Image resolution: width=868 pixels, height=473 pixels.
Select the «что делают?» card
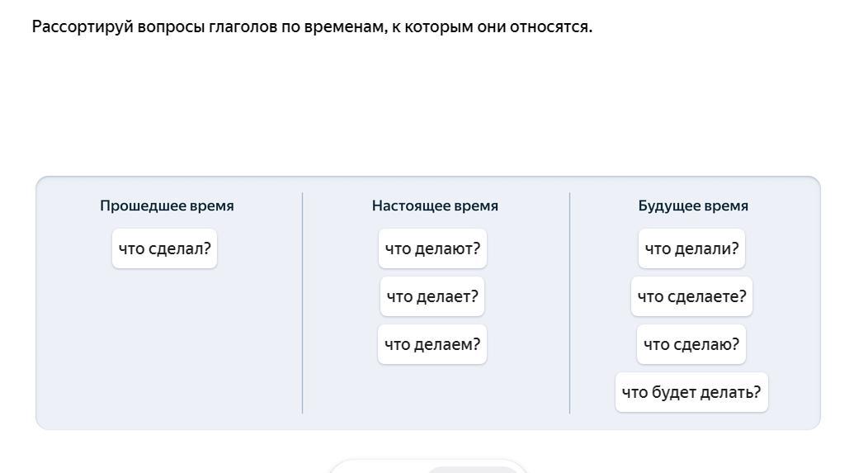(432, 248)
